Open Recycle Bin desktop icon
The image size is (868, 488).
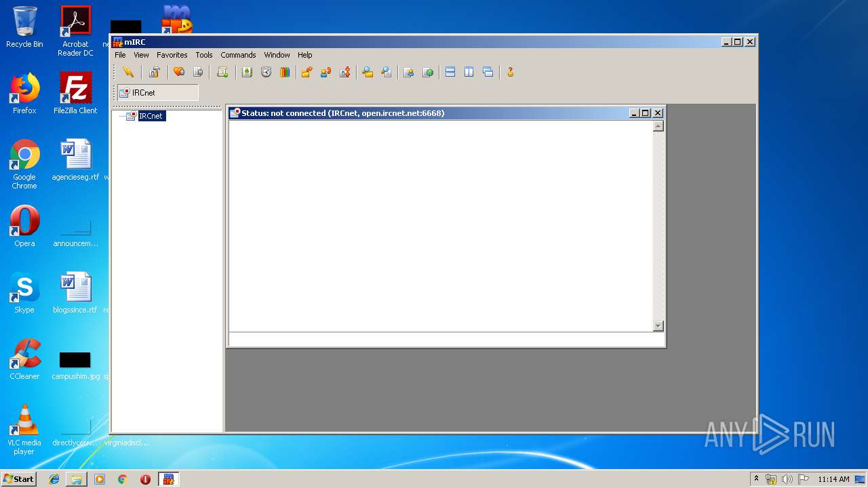tap(24, 28)
